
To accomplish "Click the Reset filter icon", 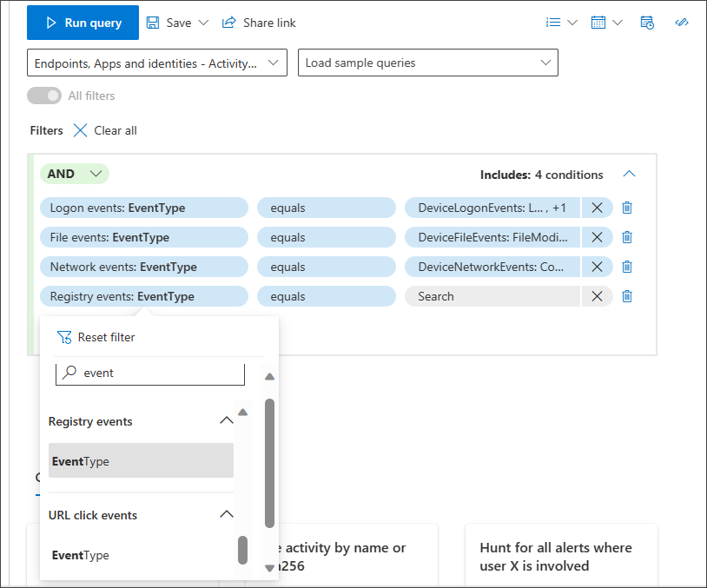I will click(x=65, y=337).
